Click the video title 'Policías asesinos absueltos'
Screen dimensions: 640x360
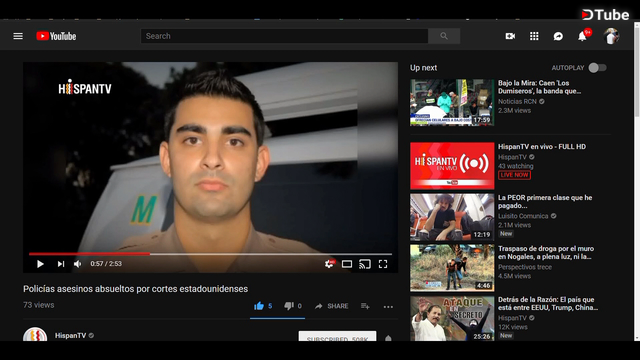(136, 289)
